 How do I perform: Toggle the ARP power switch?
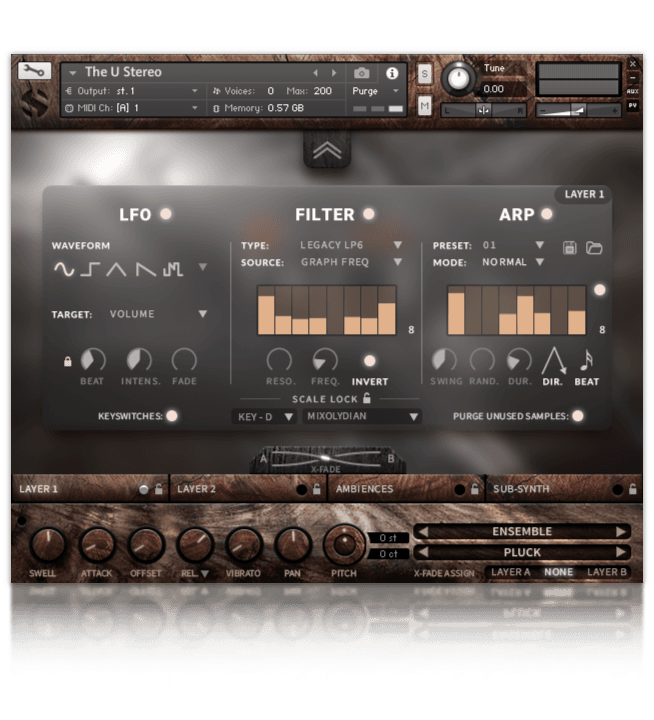pos(547,214)
